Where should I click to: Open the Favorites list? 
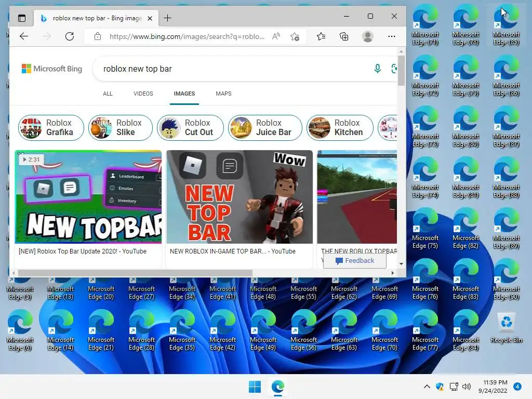[x=321, y=36]
